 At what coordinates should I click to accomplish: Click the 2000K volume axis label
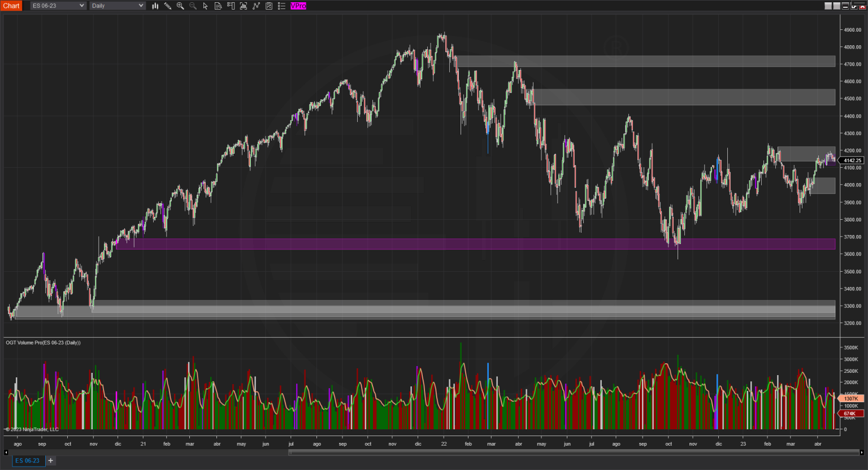(x=851, y=383)
